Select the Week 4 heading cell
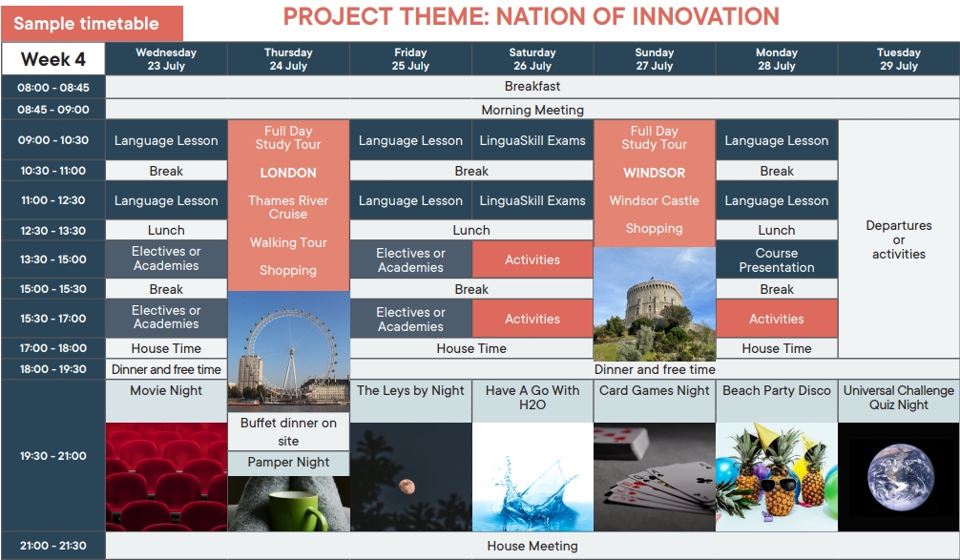 pyautogui.click(x=53, y=59)
